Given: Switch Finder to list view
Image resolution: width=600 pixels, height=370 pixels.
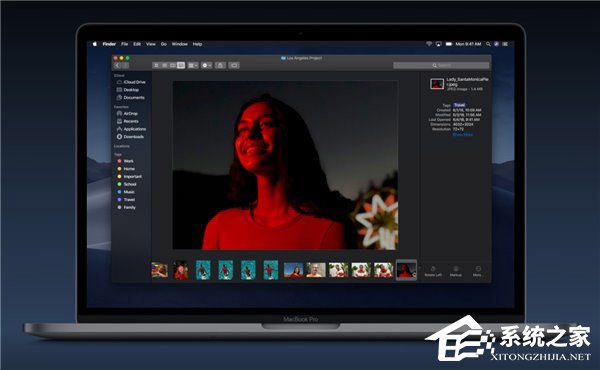Looking at the screenshot, I should [x=165, y=65].
